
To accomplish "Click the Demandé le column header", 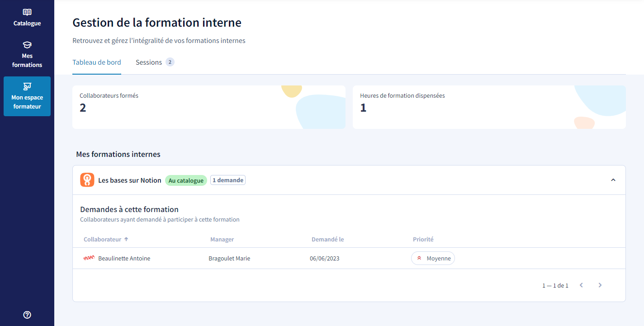I will point(328,239).
